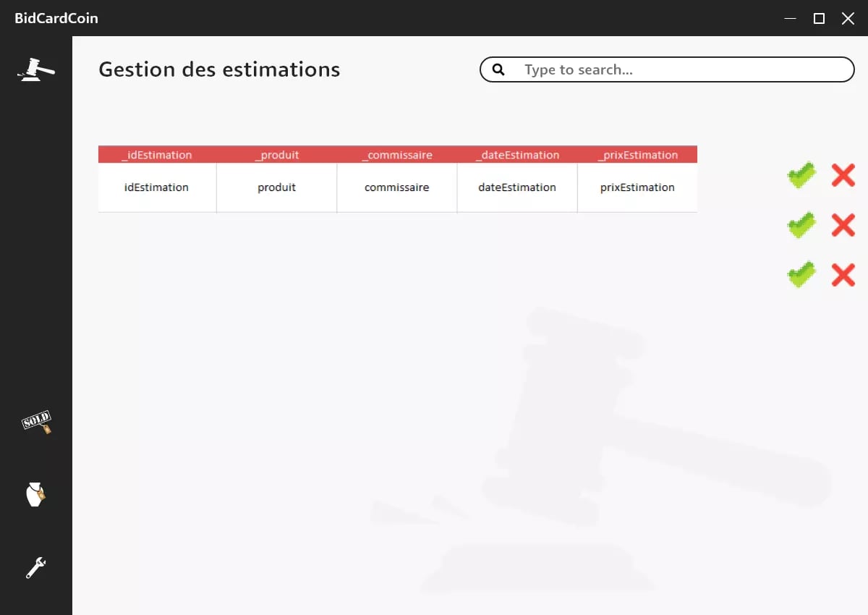Image resolution: width=868 pixels, height=615 pixels.
Task: Reject using the second red cross
Action: pyautogui.click(x=843, y=225)
